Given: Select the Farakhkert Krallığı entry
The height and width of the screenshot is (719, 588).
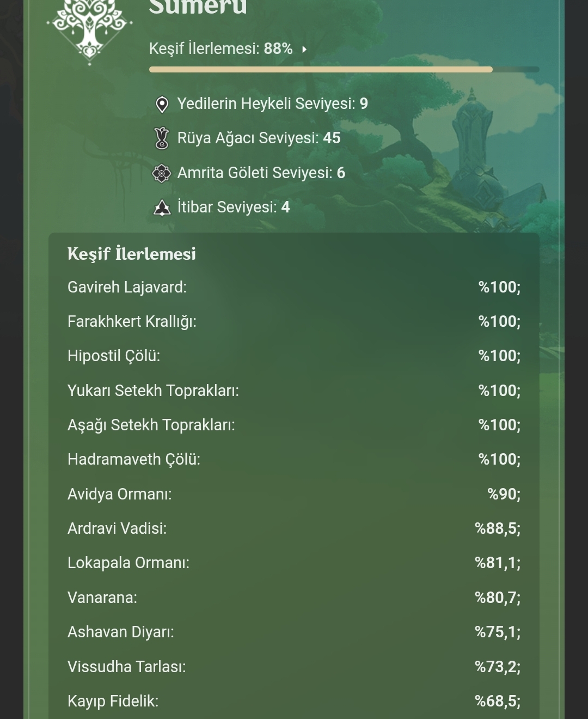Looking at the screenshot, I should click(x=294, y=321).
